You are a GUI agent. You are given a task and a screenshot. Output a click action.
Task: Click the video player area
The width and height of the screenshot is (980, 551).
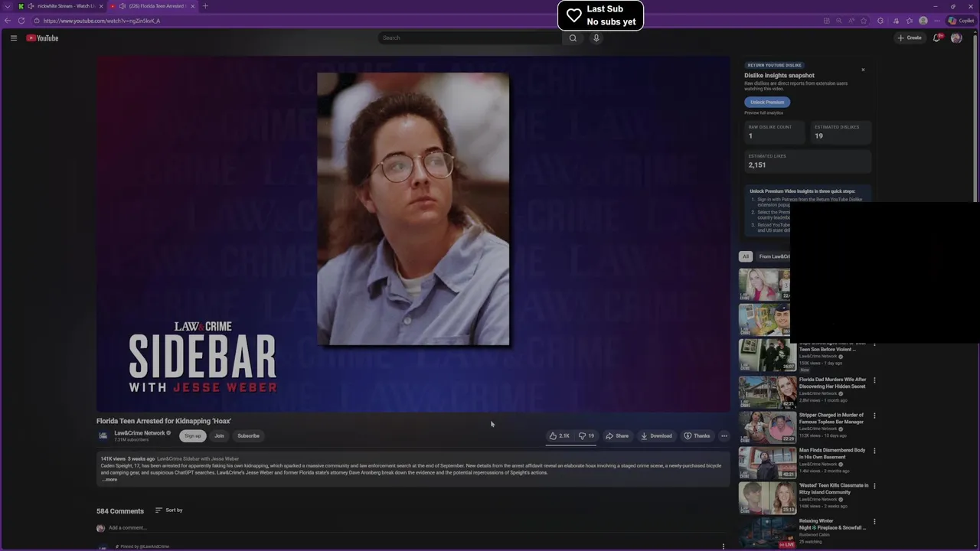point(413,233)
